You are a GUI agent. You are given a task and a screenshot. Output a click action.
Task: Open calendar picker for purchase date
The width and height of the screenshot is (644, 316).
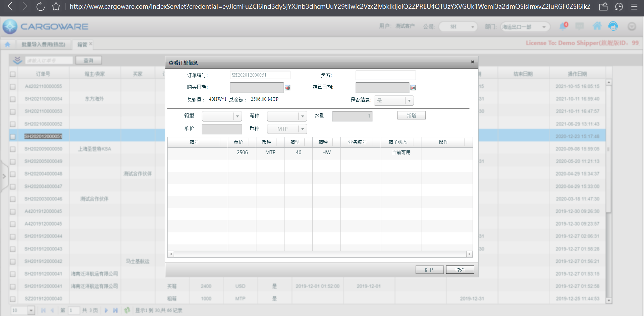(x=287, y=88)
